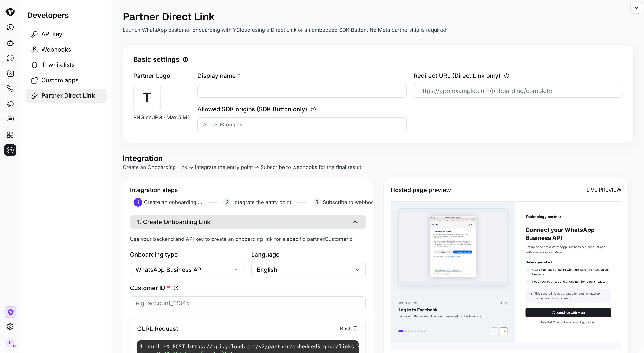Open Webhooks in Developers menu
This screenshot has width=644, height=353.
click(66, 49)
